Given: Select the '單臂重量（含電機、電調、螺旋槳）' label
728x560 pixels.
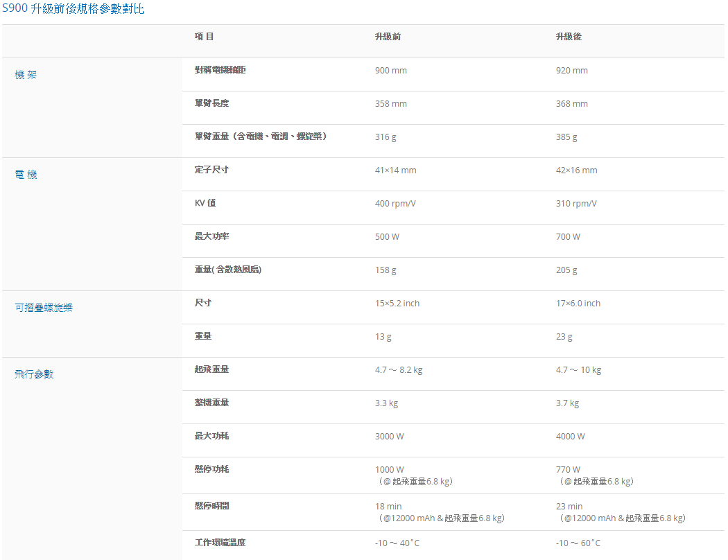Looking at the screenshot, I should pos(261,137).
